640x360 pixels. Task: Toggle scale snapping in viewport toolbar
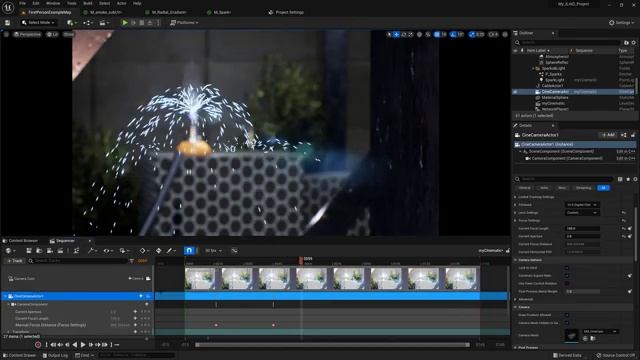point(472,35)
